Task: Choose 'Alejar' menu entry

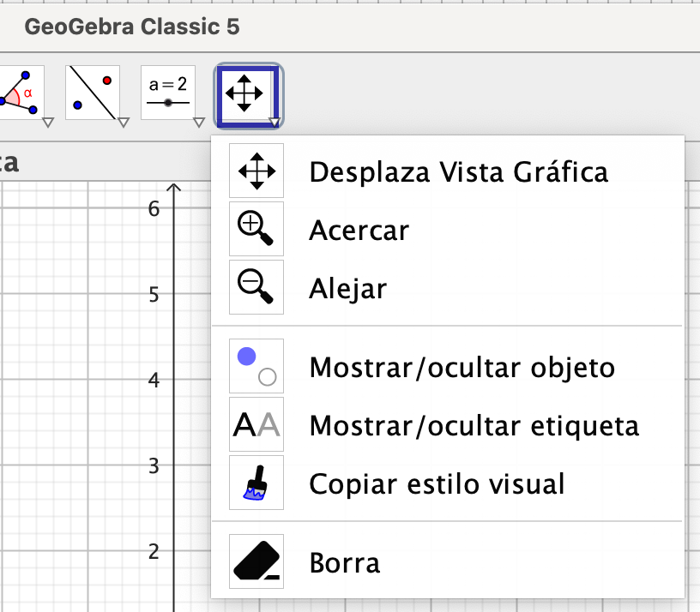Action: [x=447, y=287]
